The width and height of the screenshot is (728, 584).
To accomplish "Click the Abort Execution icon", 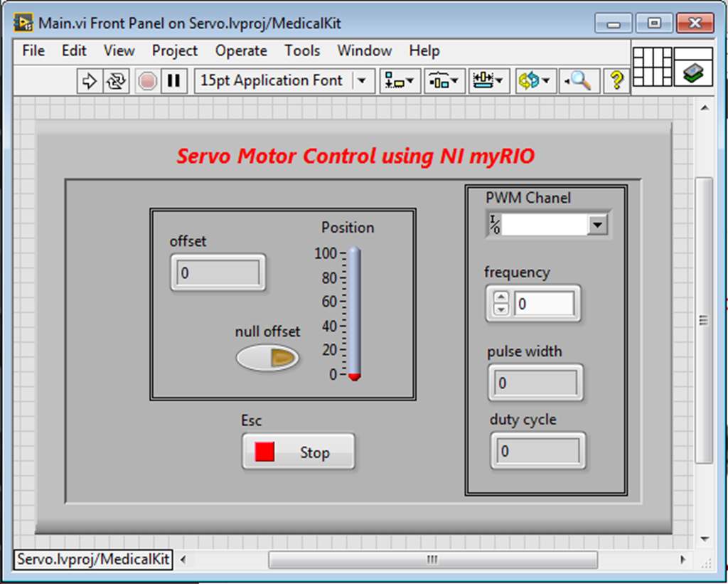I will [147, 80].
